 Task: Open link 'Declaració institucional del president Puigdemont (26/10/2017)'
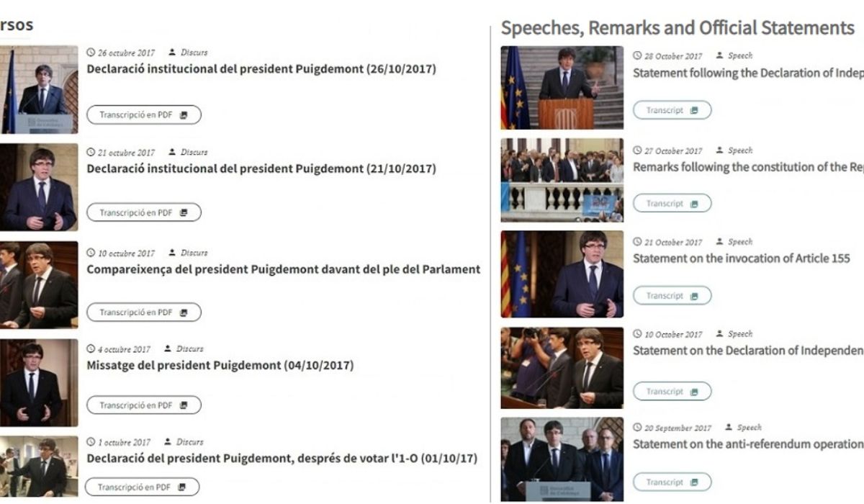tap(261, 69)
